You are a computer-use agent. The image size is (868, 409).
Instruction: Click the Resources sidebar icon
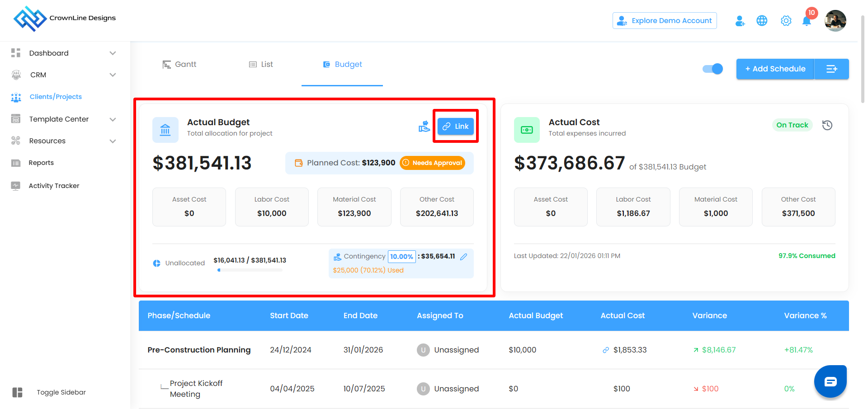pos(16,141)
